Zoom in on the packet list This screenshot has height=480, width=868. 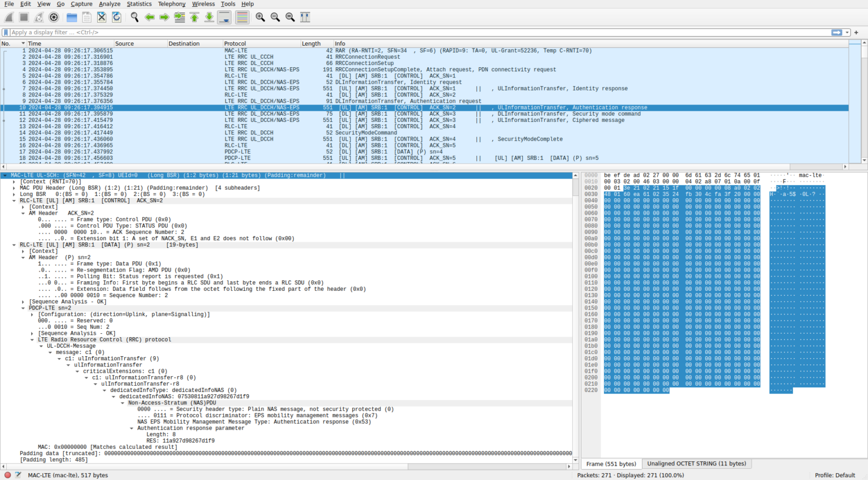point(261,17)
